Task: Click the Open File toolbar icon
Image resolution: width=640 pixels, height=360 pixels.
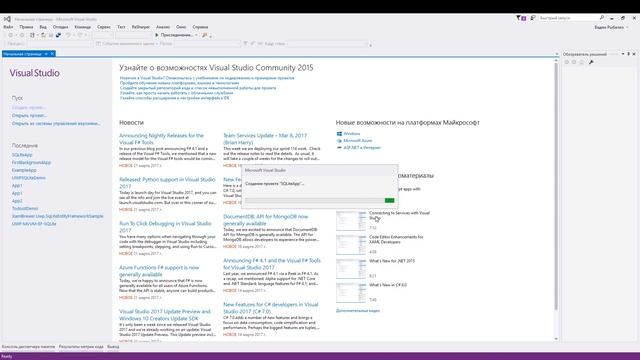Action: pyautogui.click(x=43, y=35)
